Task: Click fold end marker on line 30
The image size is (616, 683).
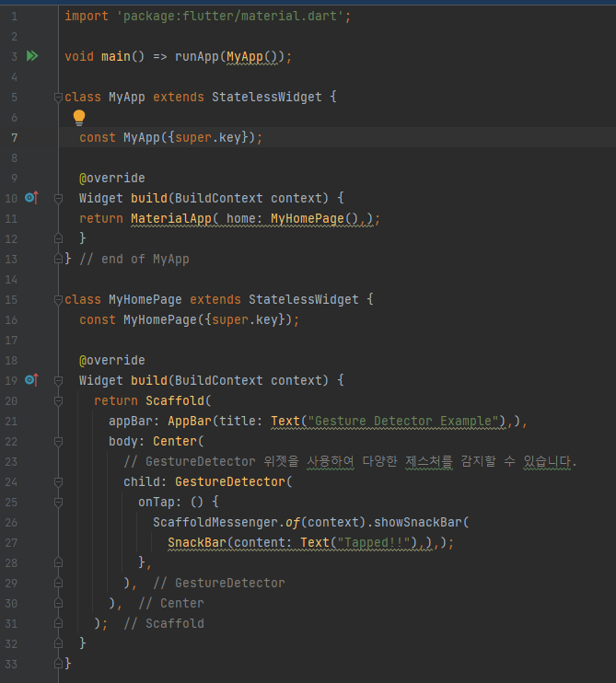Action: pos(58,603)
